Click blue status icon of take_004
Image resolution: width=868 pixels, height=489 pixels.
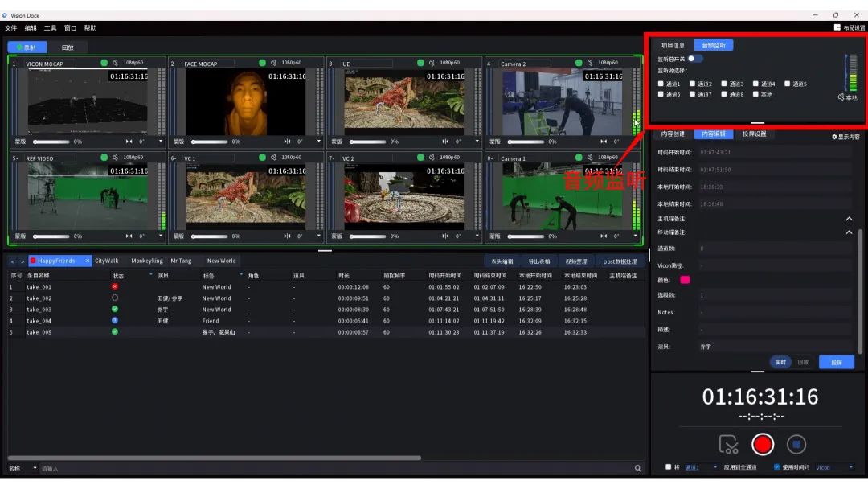click(x=115, y=321)
